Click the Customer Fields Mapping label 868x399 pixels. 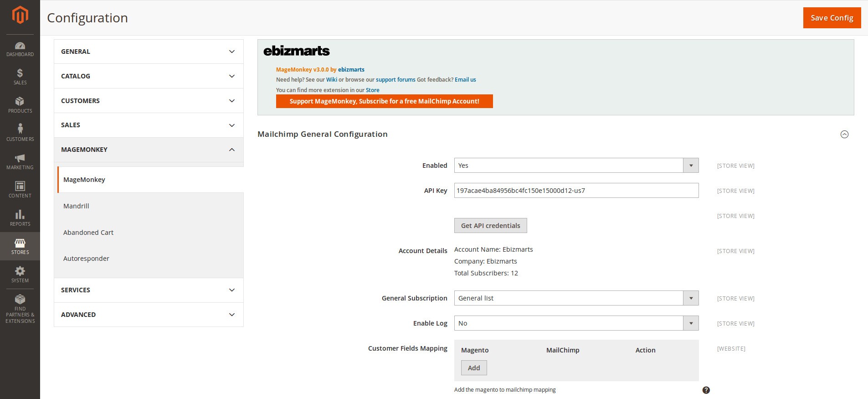(x=408, y=348)
